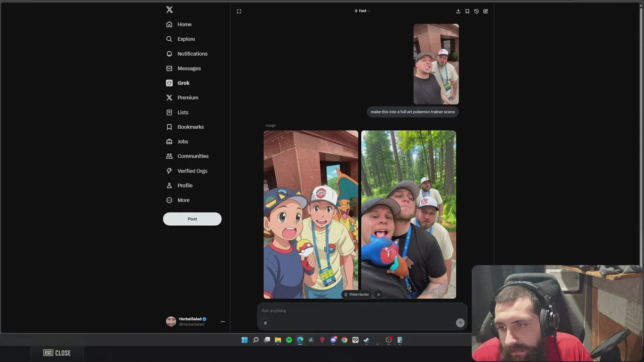Click the 'make this into a full art pokemon trainer scene' message

pos(413,112)
